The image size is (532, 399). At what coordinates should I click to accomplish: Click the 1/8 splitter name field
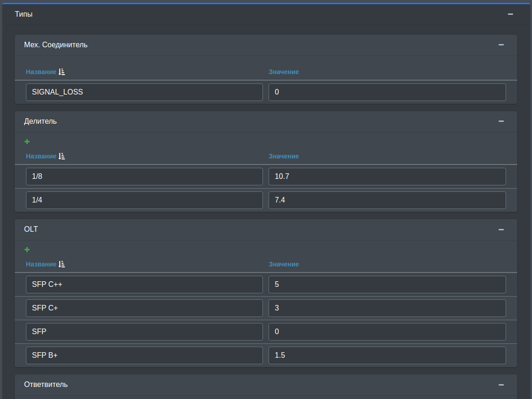pos(144,177)
